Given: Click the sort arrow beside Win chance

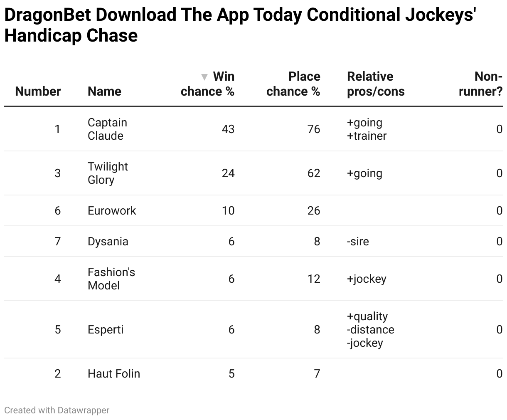Looking at the screenshot, I should pyautogui.click(x=204, y=77).
